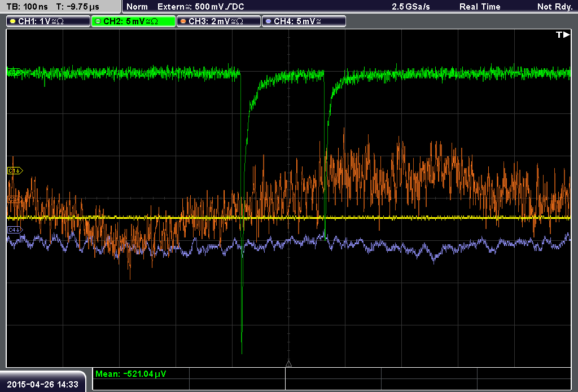
Task: Click the yellow dot in CH1 label
Action: click(x=13, y=21)
